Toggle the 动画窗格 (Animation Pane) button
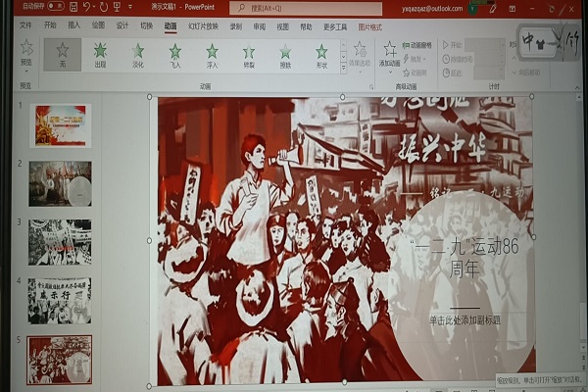Image resolution: width=588 pixels, height=392 pixels. click(x=418, y=45)
